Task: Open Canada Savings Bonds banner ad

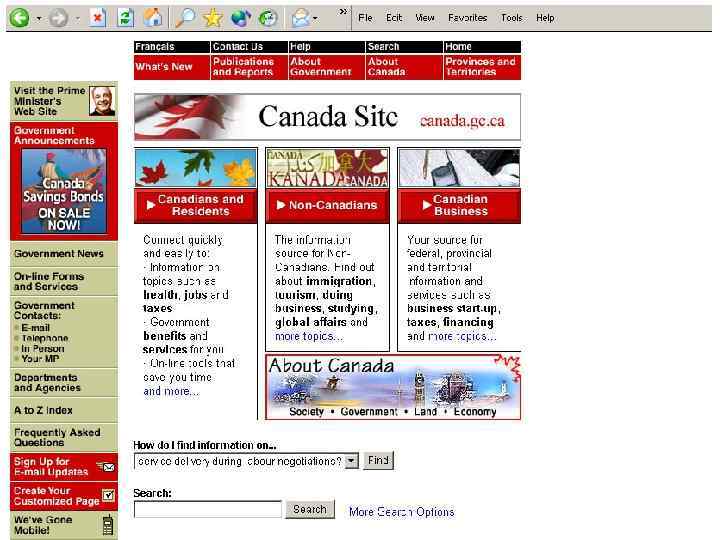Action: tap(64, 191)
